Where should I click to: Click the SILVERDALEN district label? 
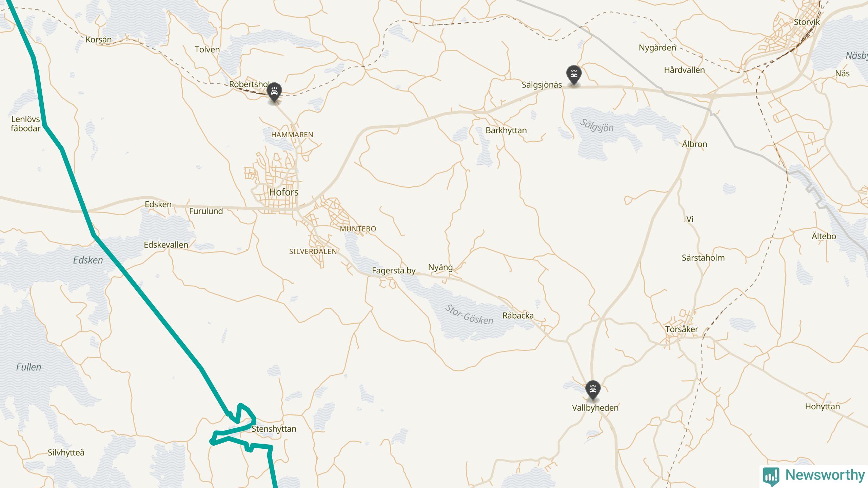pyautogui.click(x=313, y=251)
